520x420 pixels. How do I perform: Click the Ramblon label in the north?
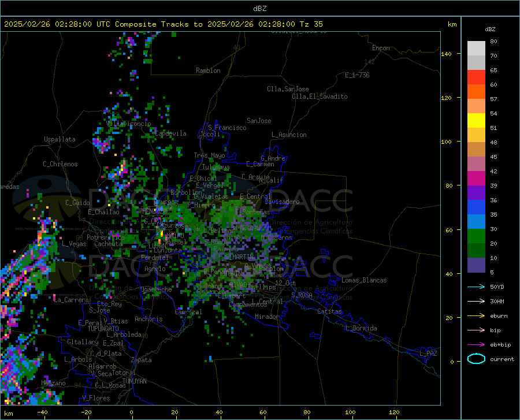(208, 70)
